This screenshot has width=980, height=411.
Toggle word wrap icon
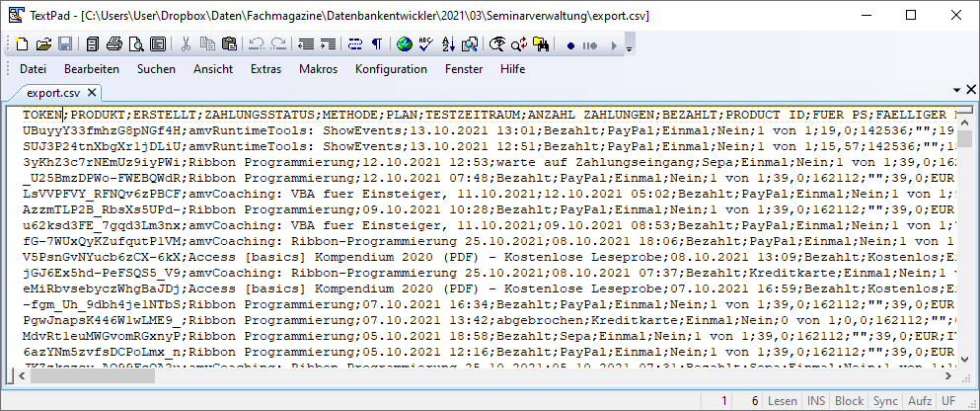coord(355,44)
